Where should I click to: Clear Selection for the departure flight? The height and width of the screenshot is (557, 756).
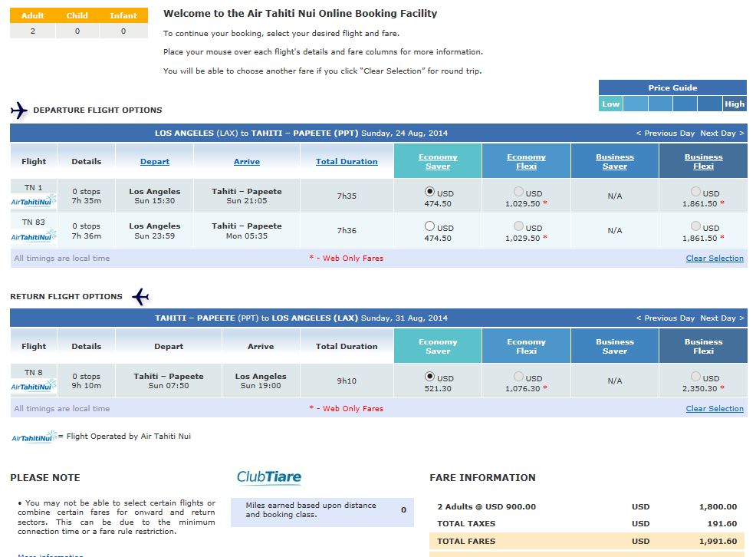pos(715,259)
